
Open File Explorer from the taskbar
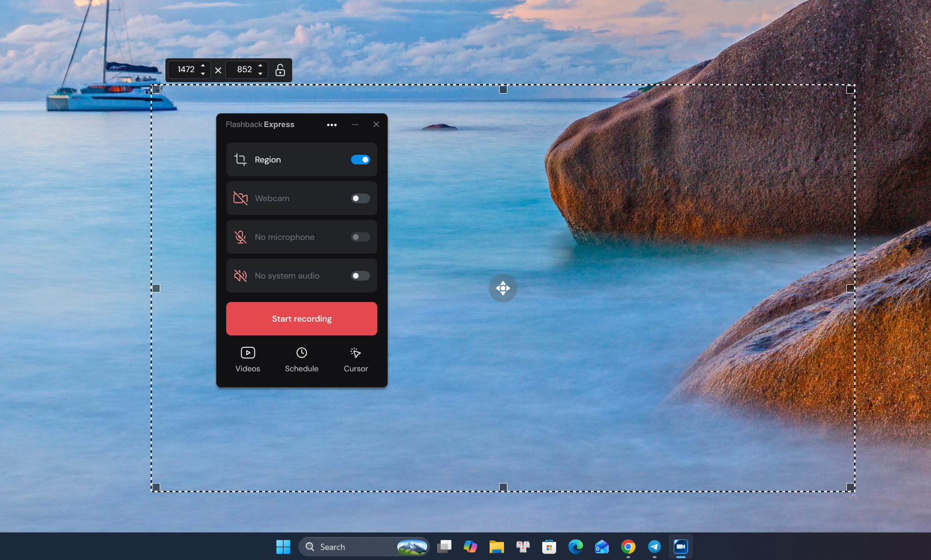(497, 547)
